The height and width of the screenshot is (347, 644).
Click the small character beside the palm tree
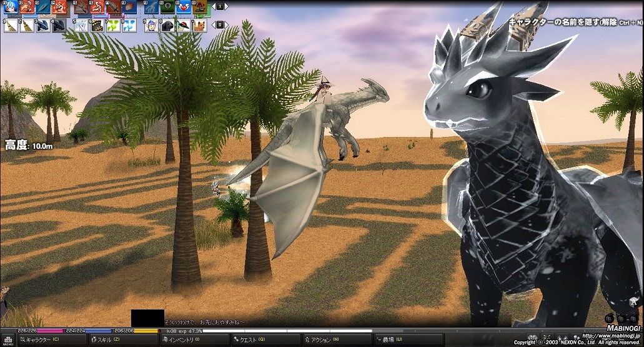(x=216, y=189)
